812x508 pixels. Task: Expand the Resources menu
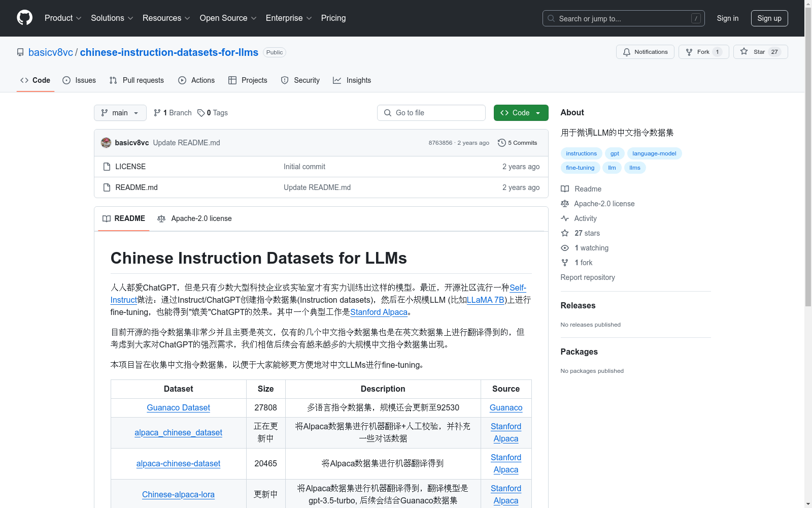166,18
